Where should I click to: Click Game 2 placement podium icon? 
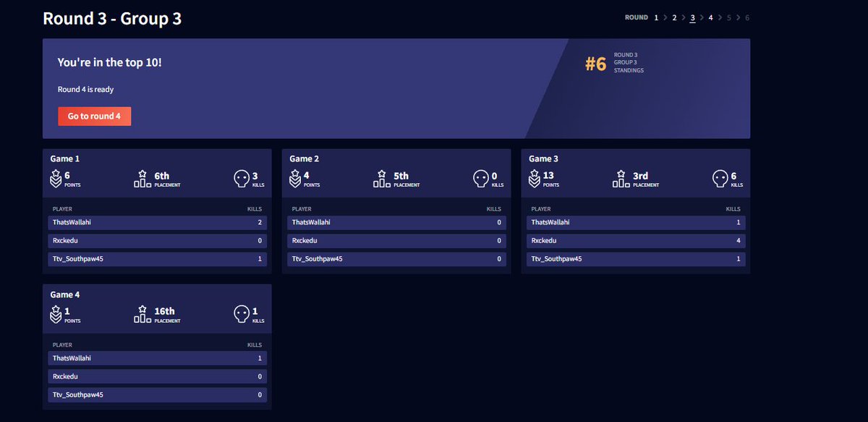click(382, 179)
